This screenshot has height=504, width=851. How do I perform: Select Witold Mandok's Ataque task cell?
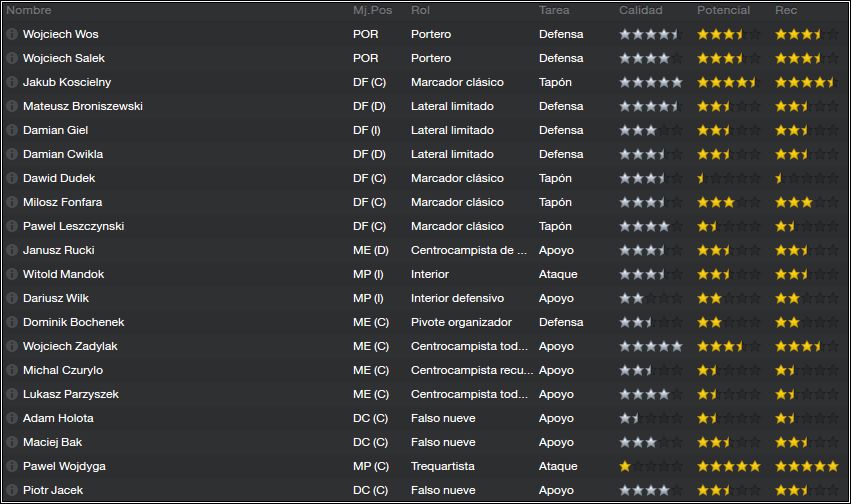(558, 275)
